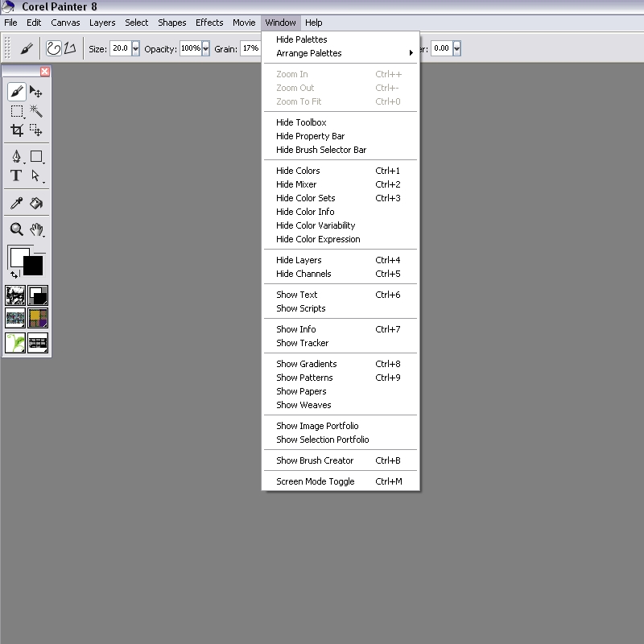Viewport: 644px width, 644px height.
Task: Open the Shapes menu
Action: (x=172, y=23)
